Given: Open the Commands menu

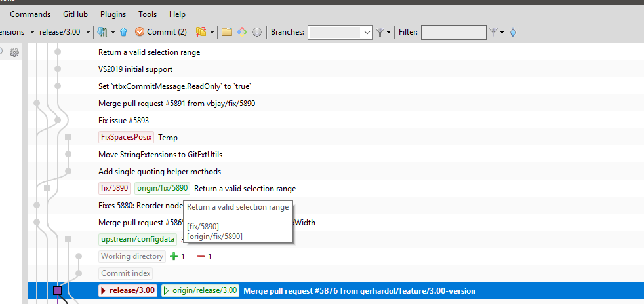Looking at the screenshot, I should click(x=30, y=14).
